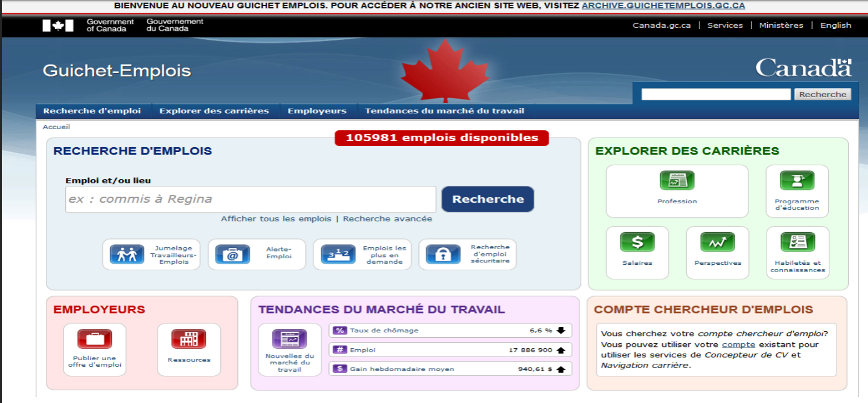Open the archive.guichetemplois.gc.ca link
Viewport: 868px width, 403px height.
(x=663, y=5)
